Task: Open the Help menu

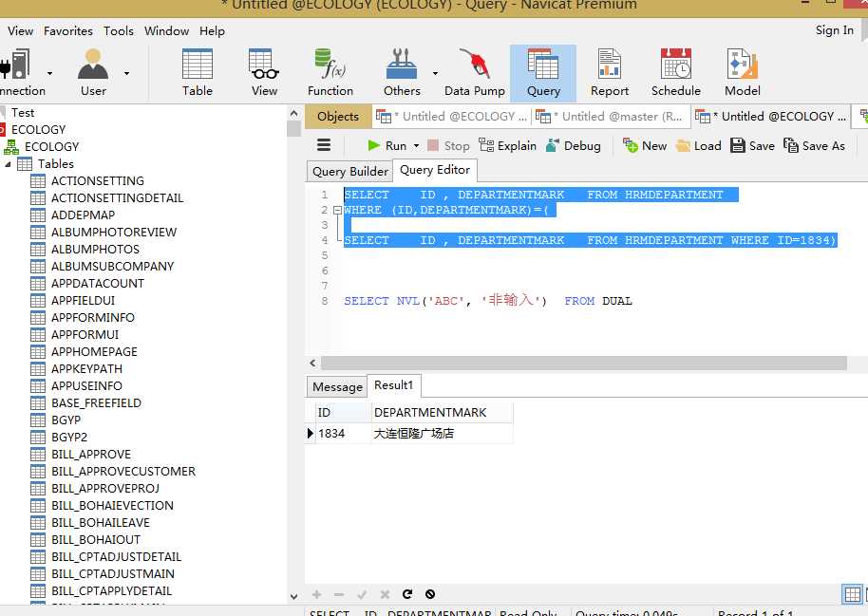Action: tap(212, 31)
